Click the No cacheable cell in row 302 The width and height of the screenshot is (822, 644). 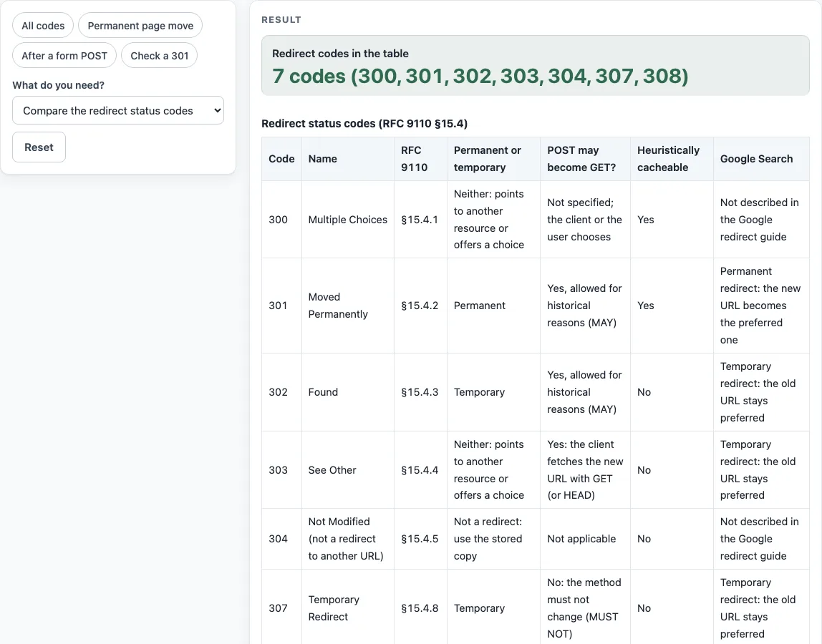pyautogui.click(x=672, y=392)
